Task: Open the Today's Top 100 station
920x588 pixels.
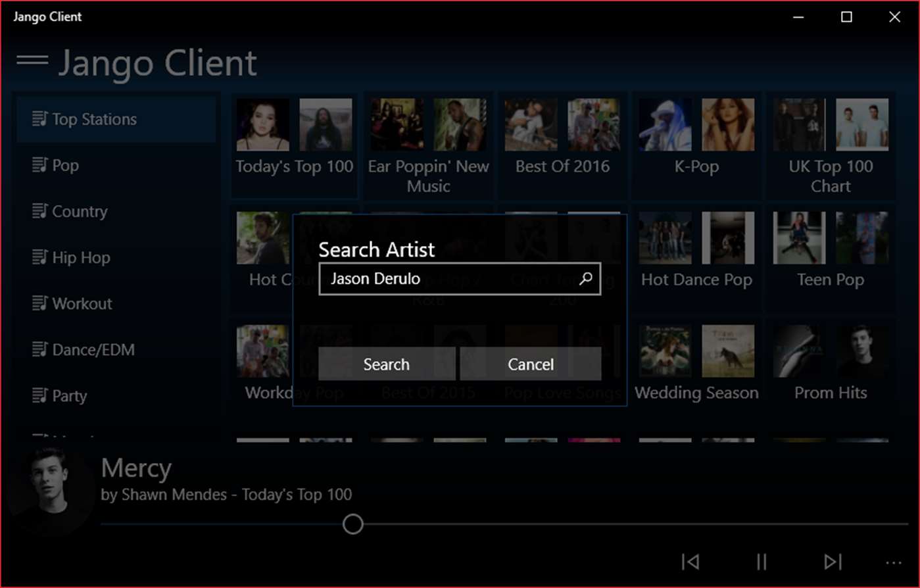Action: 295,145
